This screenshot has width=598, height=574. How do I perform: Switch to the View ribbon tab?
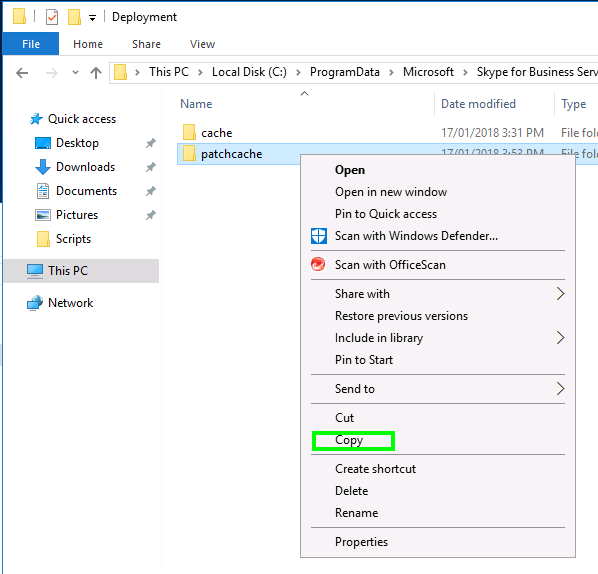[x=203, y=44]
